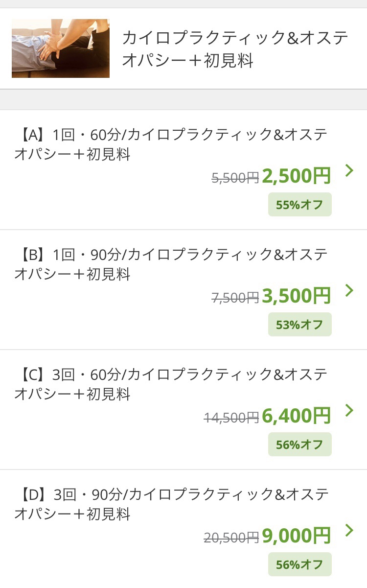Tap the 55%オフ discount badge

[299, 205]
